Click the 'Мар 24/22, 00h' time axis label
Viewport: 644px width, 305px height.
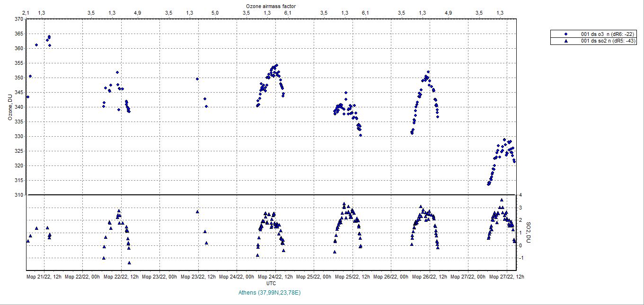point(237,277)
